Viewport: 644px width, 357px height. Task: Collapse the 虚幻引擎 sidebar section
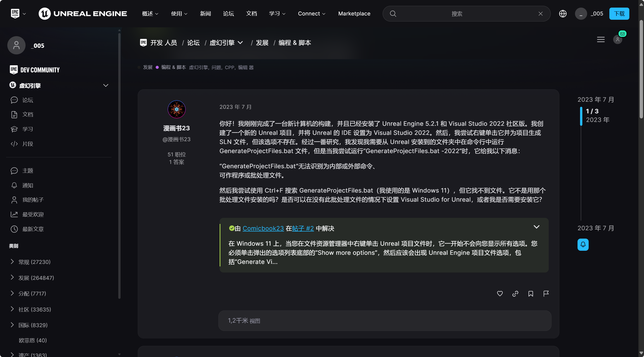tap(106, 86)
